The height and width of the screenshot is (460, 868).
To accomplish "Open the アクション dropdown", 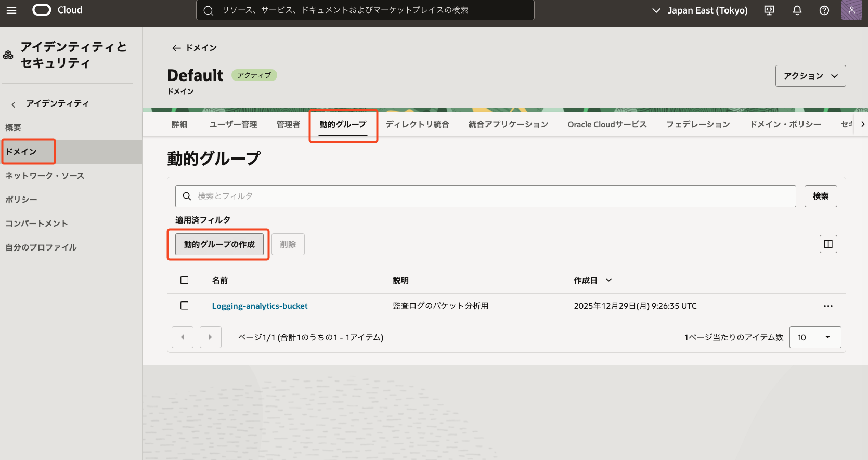I will click(810, 76).
